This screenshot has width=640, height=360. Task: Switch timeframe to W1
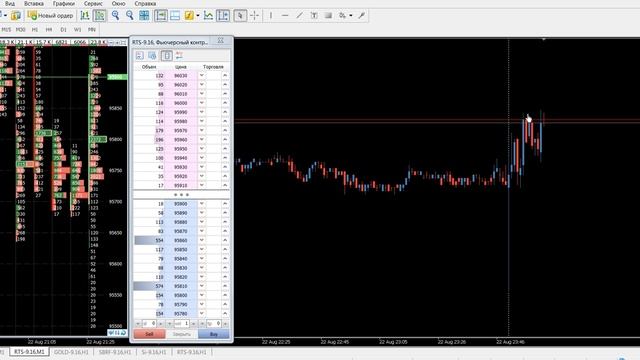point(78,30)
